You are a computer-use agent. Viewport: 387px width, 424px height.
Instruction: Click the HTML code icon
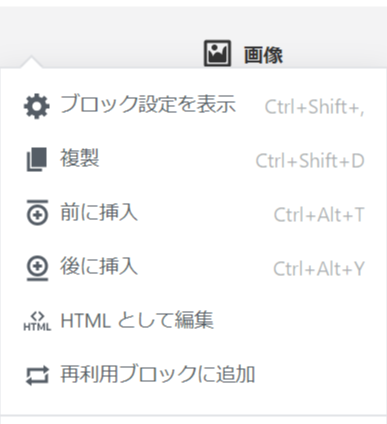37,321
